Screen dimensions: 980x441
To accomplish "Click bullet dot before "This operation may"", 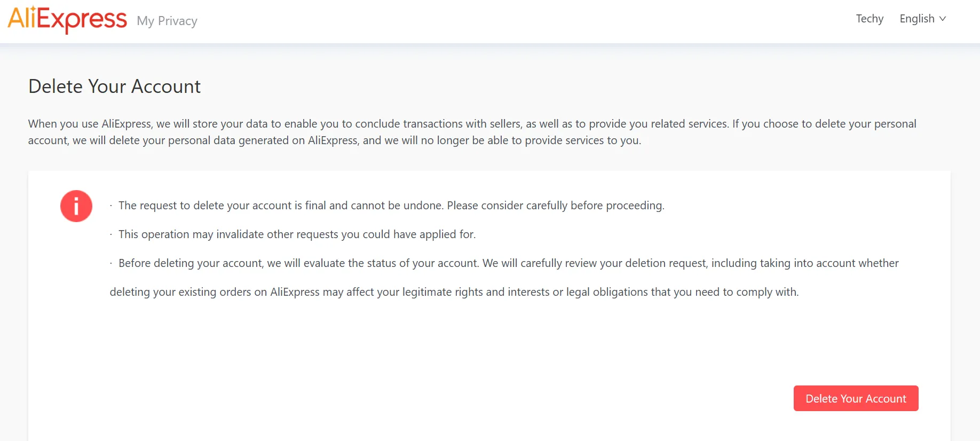I will [x=111, y=235].
